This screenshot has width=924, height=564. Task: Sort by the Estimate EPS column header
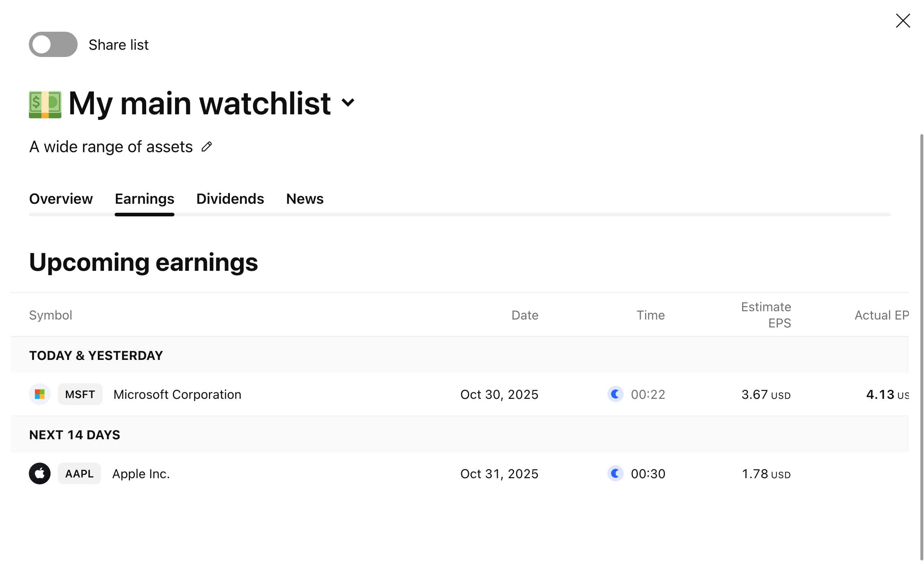pos(766,315)
